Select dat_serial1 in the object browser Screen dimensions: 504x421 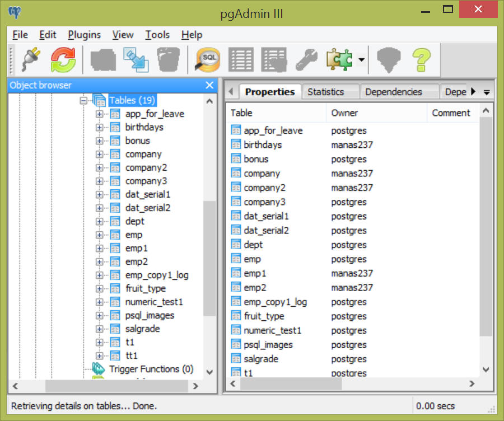coord(147,195)
